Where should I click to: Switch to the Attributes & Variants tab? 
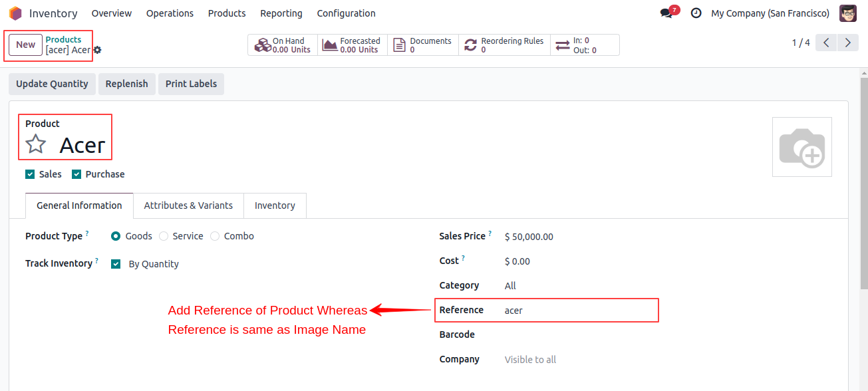(x=188, y=205)
